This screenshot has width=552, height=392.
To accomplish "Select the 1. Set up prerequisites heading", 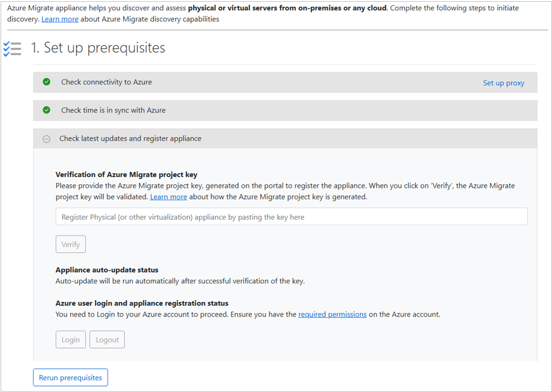I will point(98,48).
